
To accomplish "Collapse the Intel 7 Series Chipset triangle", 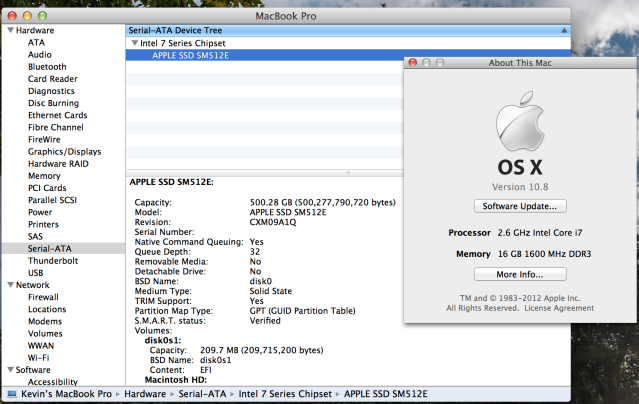I will coord(135,43).
